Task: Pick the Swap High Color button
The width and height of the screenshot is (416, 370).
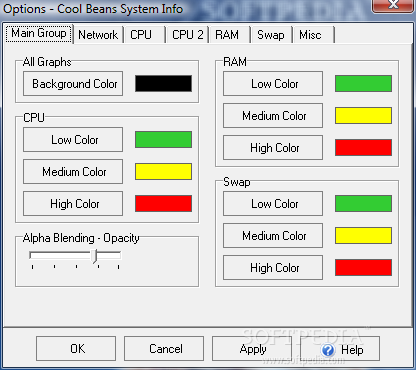Action: [x=273, y=268]
